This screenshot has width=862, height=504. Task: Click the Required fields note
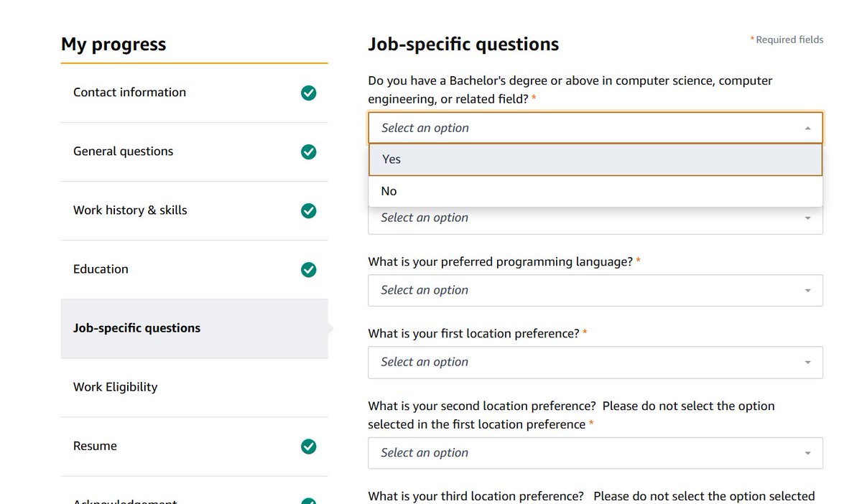click(787, 39)
